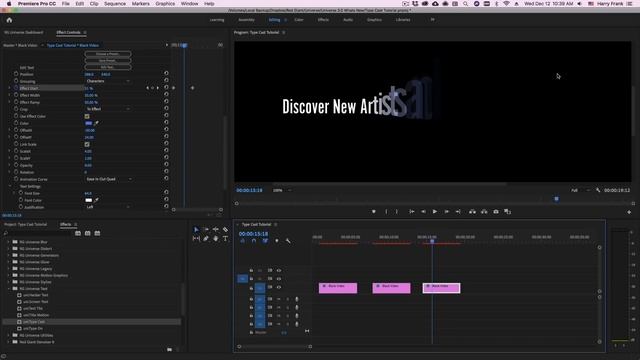This screenshot has height=360, width=640.
Task: Collapse the RG Universe Text folder
Action: coord(9,289)
